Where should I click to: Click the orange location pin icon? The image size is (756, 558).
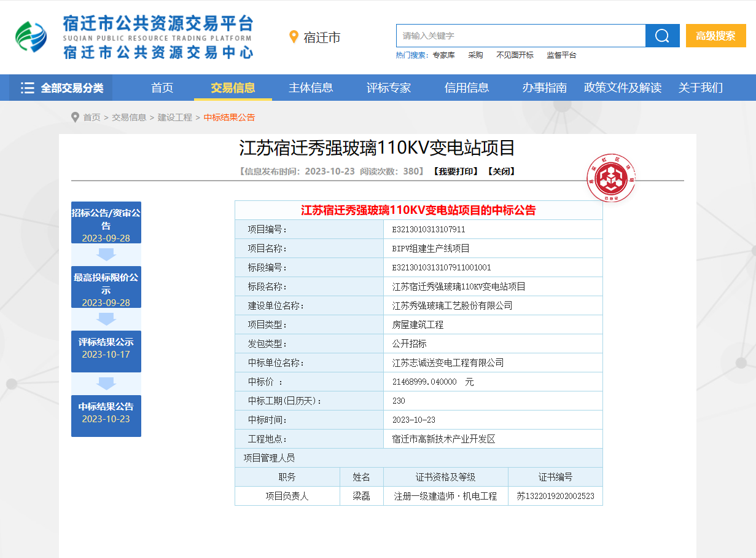click(x=294, y=37)
